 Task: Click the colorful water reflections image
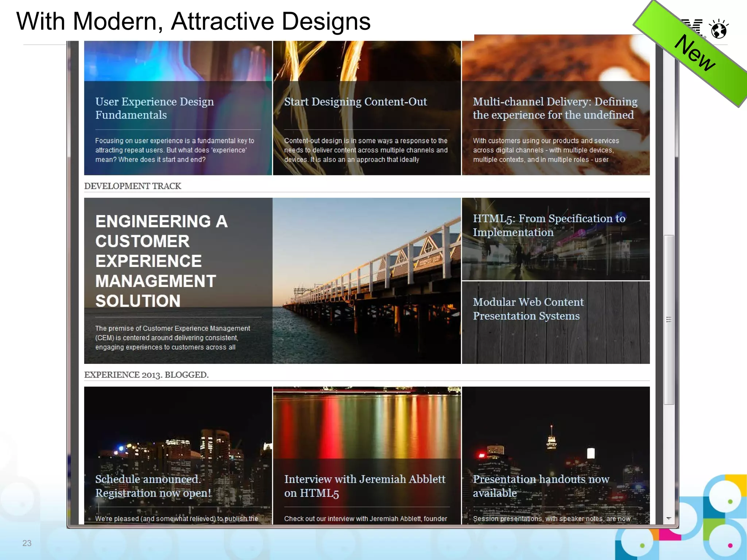pos(367,423)
